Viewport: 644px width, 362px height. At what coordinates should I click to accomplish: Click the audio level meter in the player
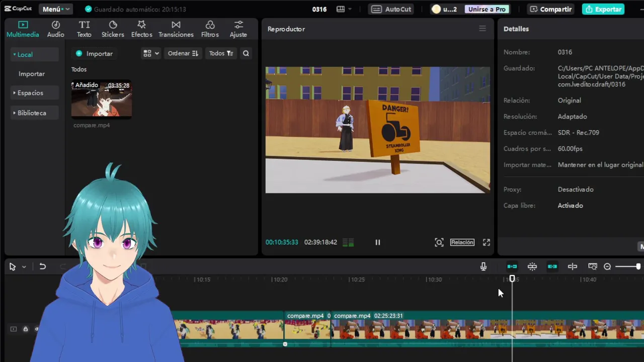348,242
